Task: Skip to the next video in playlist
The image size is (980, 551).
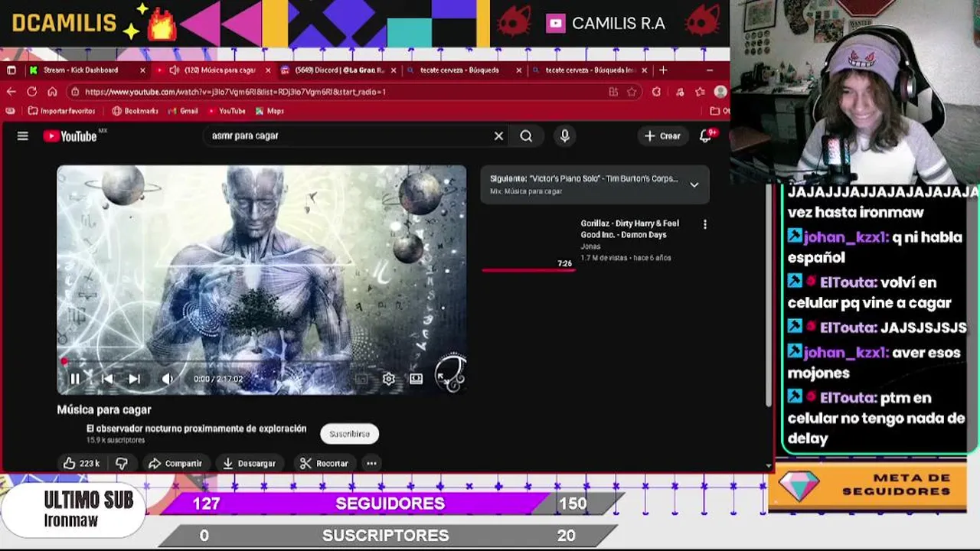Action: pyautogui.click(x=134, y=379)
